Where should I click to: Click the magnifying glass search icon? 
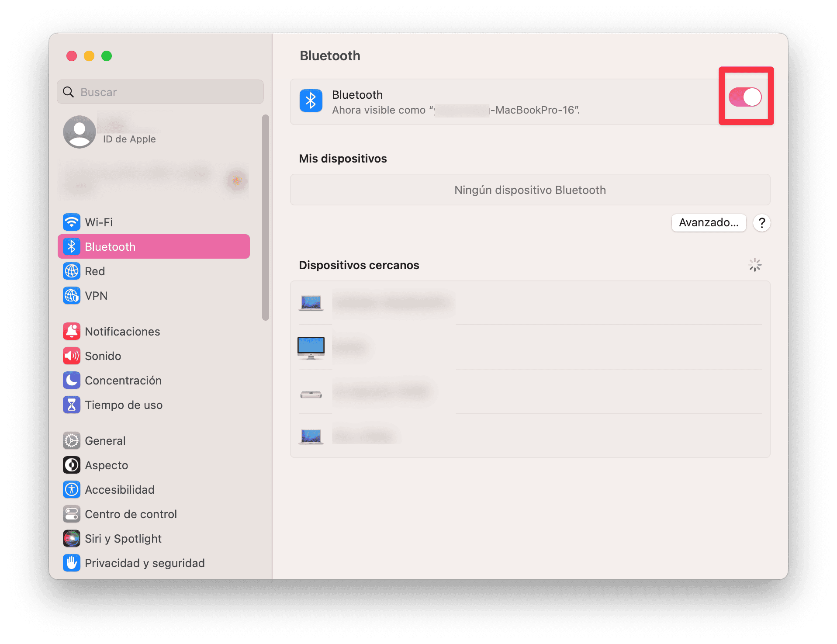[x=69, y=92]
